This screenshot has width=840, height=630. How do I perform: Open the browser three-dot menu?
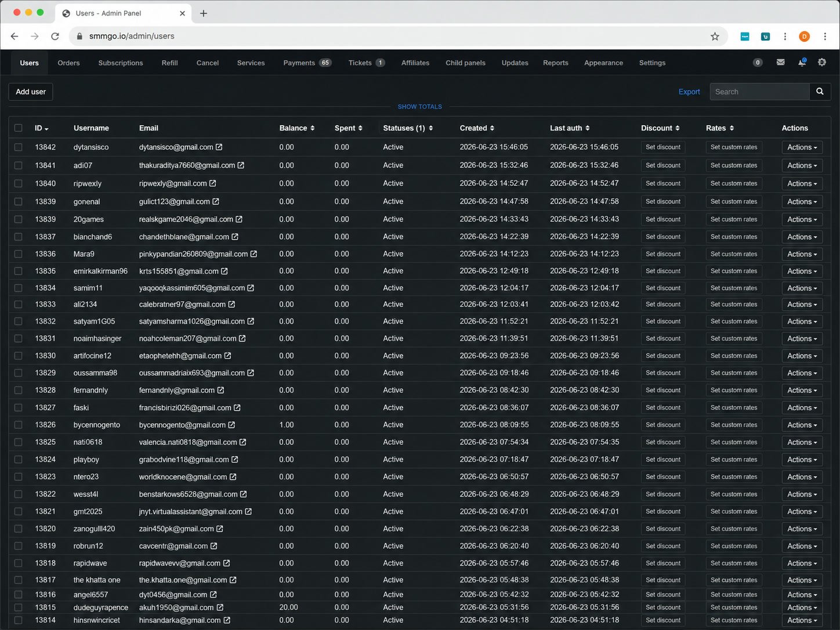[x=825, y=37]
